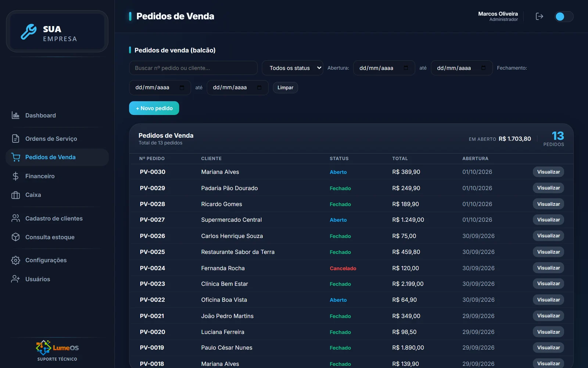Image resolution: width=588 pixels, height=368 pixels.
Task: Click the Abertura end date field
Action: (462, 68)
